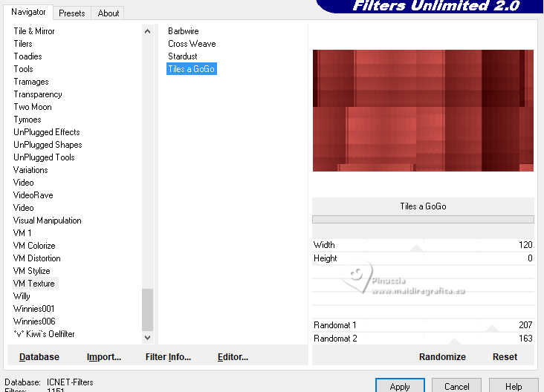Select the VM Stylize category

[31, 271]
